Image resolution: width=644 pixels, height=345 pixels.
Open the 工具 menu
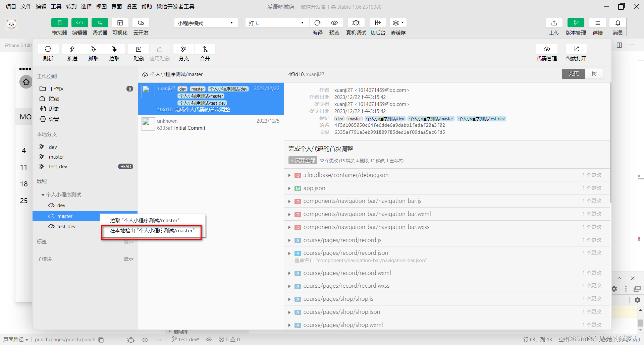56,7
